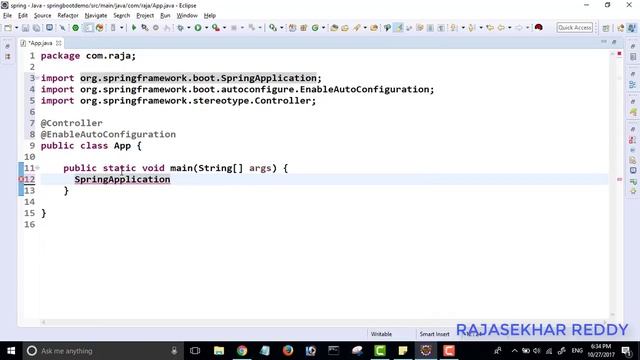Click the Open Perspective icon
Image resolution: width=640 pixels, height=360 pixels.
(606, 28)
